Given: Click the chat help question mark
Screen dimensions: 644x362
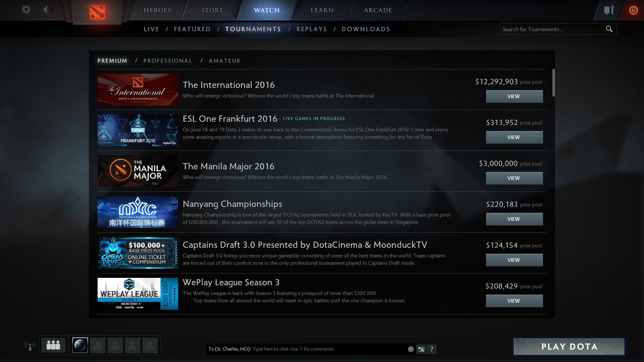Looking at the screenshot, I should tap(432, 349).
